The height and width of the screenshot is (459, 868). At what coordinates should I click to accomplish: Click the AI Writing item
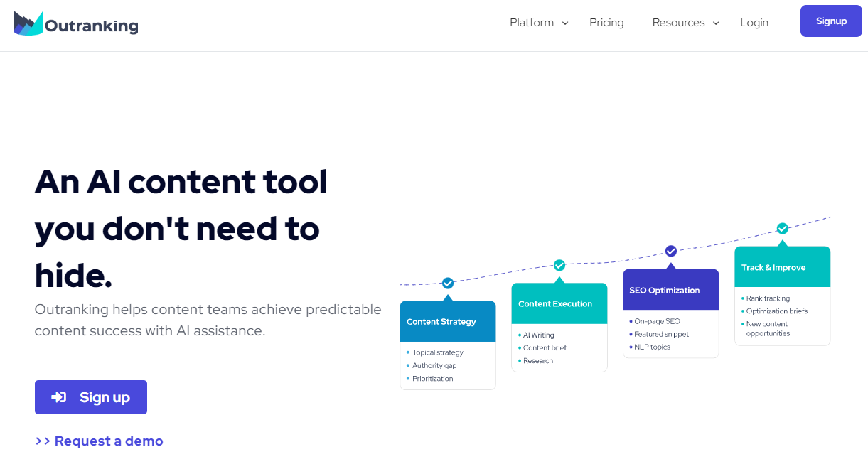click(x=538, y=335)
